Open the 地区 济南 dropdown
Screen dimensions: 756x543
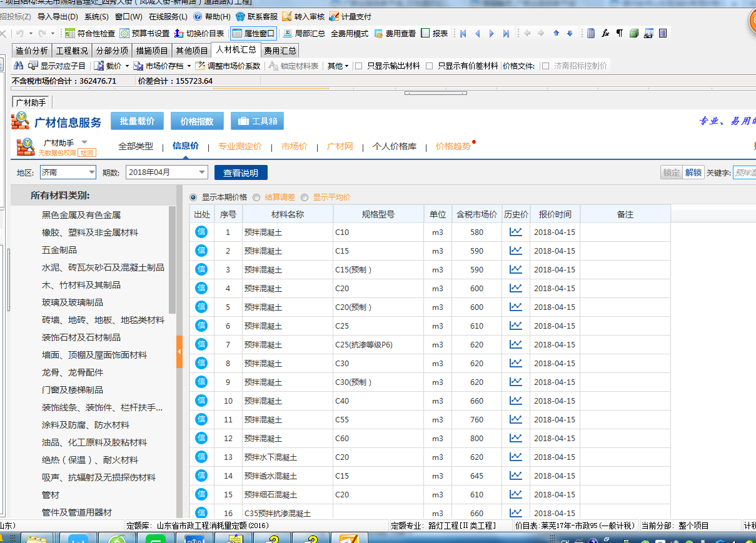[x=68, y=172]
